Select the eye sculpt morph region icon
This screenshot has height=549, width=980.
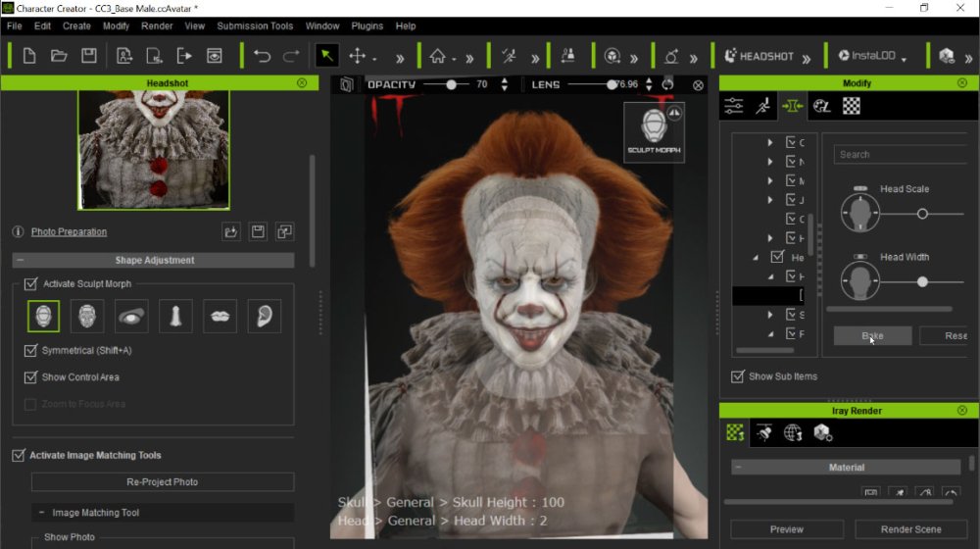coord(131,317)
